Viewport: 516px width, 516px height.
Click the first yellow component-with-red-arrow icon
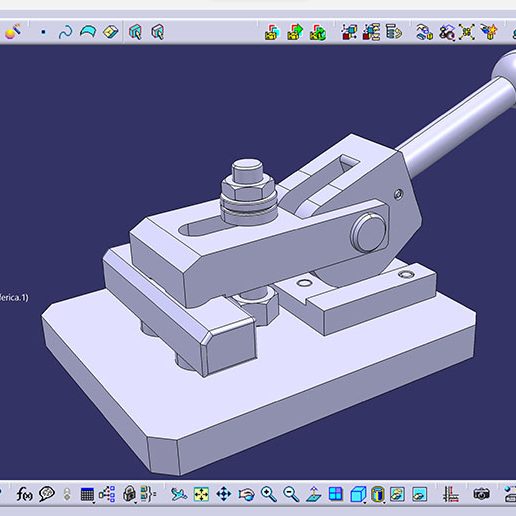(x=272, y=32)
